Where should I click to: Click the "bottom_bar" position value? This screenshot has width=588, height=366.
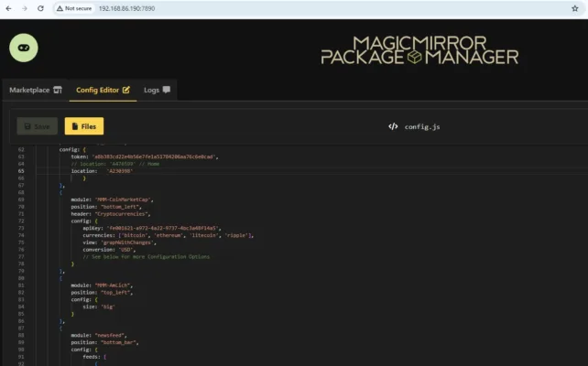[x=118, y=342]
